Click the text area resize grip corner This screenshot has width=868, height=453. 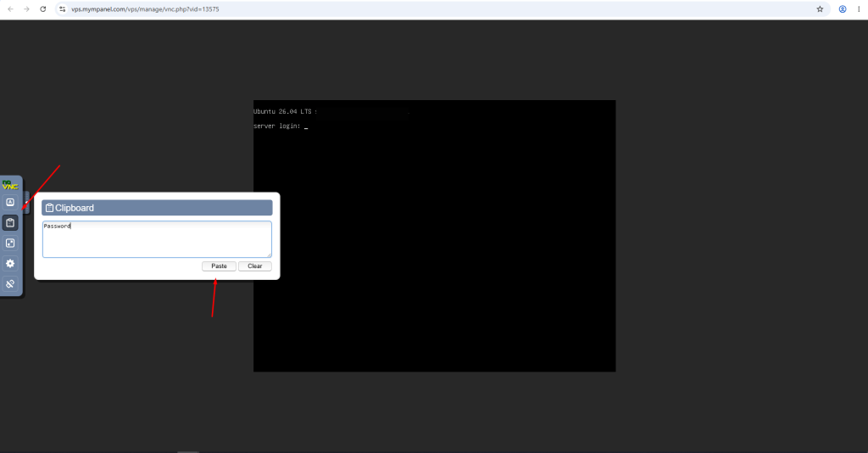pyautogui.click(x=269, y=254)
